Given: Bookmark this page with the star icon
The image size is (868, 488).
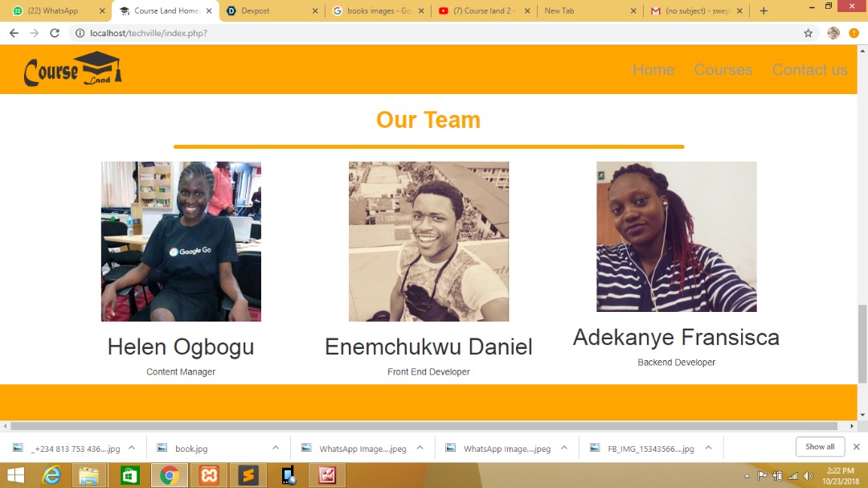Looking at the screenshot, I should tap(809, 33).
